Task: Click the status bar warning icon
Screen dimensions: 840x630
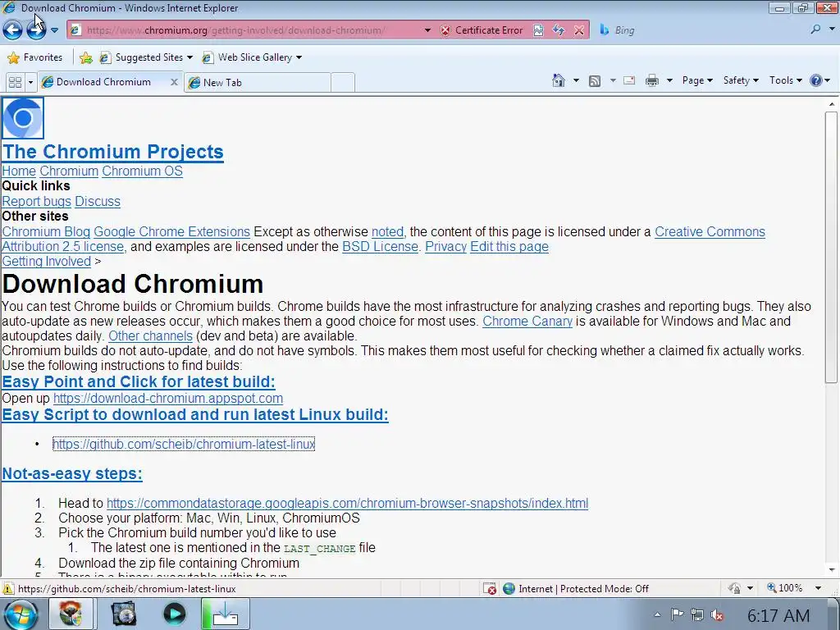Action: (7, 589)
